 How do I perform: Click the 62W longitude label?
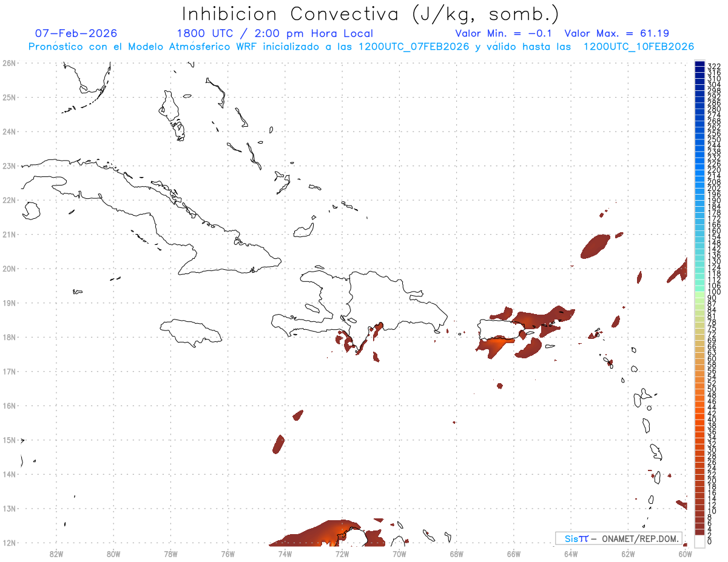(x=629, y=553)
